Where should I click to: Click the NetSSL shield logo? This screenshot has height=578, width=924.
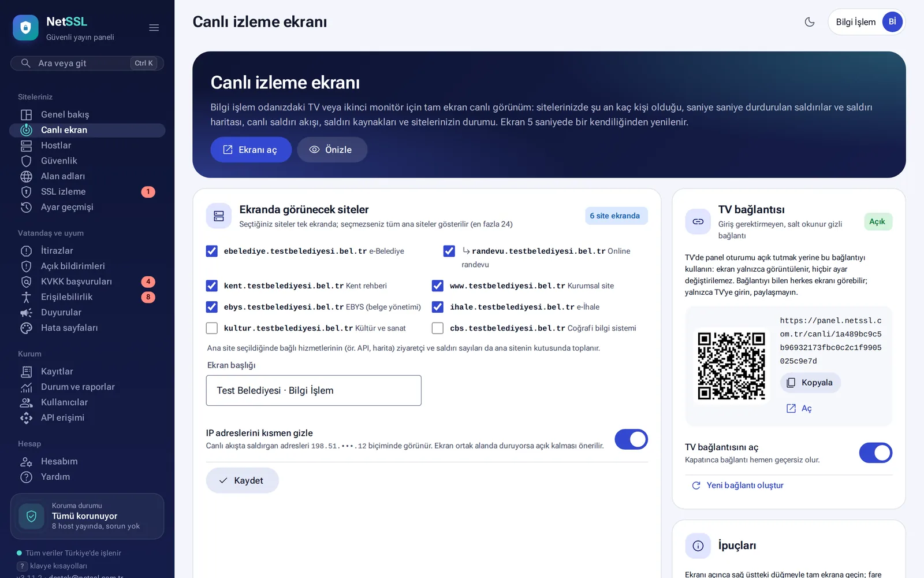click(x=25, y=28)
